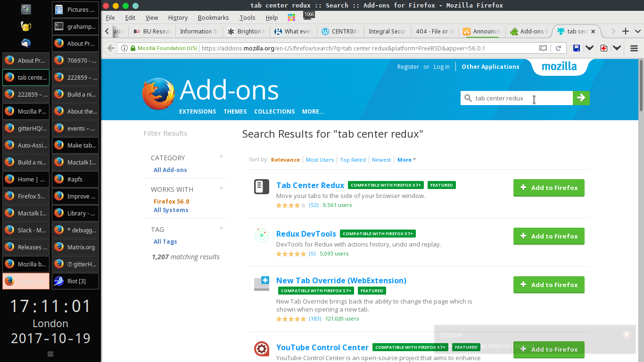
Task: Switch to the Slack Firefox window
Action: click(x=26, y=230)
